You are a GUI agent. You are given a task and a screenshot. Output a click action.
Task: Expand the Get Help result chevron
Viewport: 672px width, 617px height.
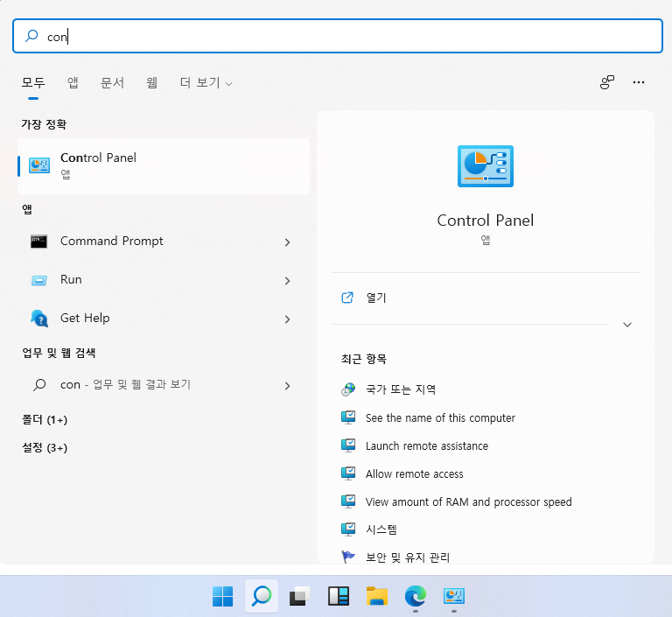287,319
